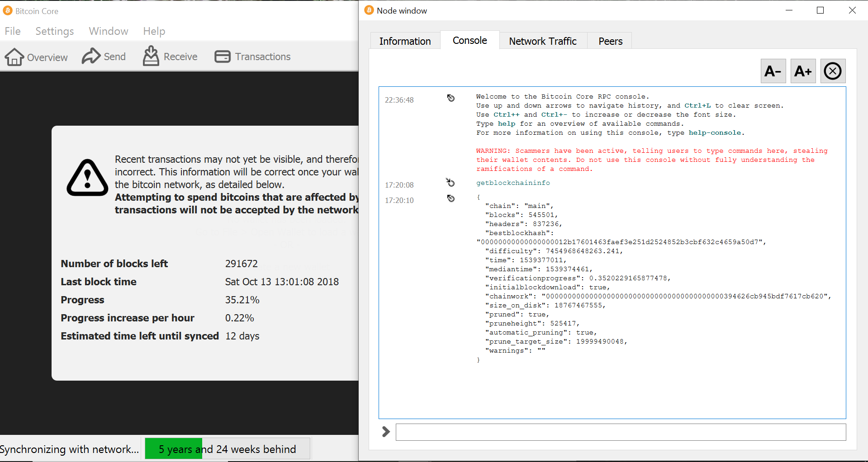Increase console font size with A+ button
Image resolution: width=868 pixels, height=462 pixels.
(x=803, y=71)
